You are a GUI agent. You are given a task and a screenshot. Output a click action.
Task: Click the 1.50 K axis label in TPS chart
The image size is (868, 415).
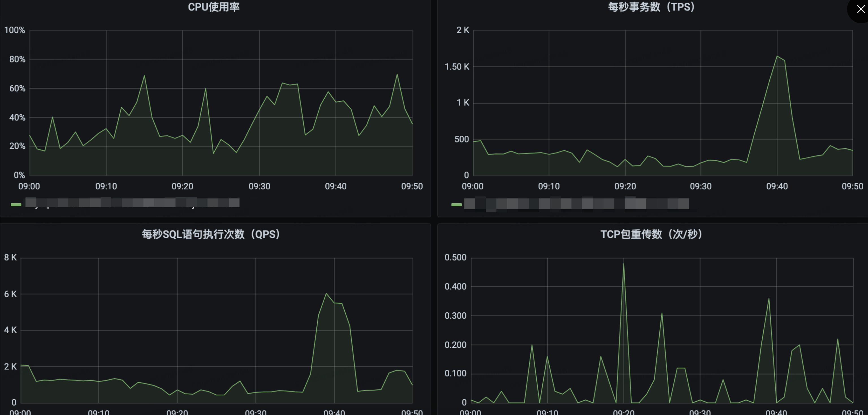(457, 67)
